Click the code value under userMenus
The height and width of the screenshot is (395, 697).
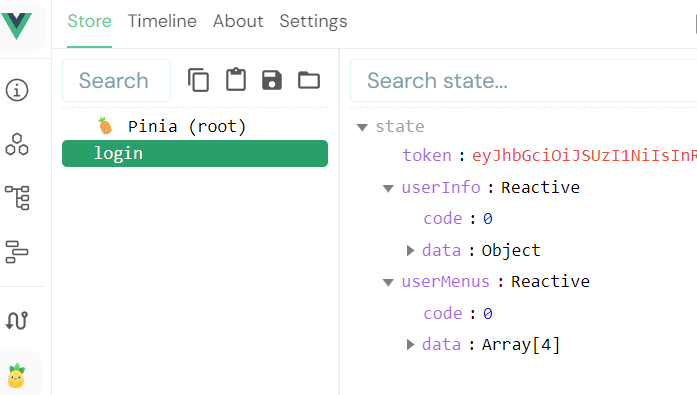[488, 314]
